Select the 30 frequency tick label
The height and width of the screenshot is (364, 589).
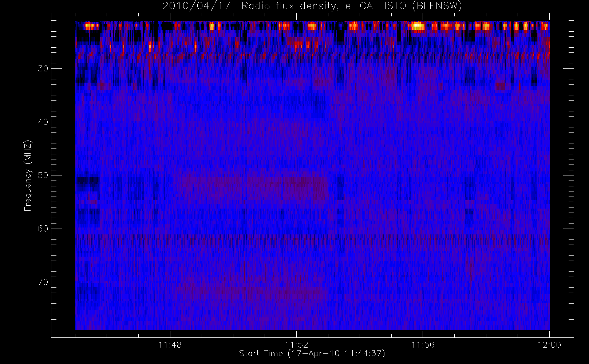43,68
